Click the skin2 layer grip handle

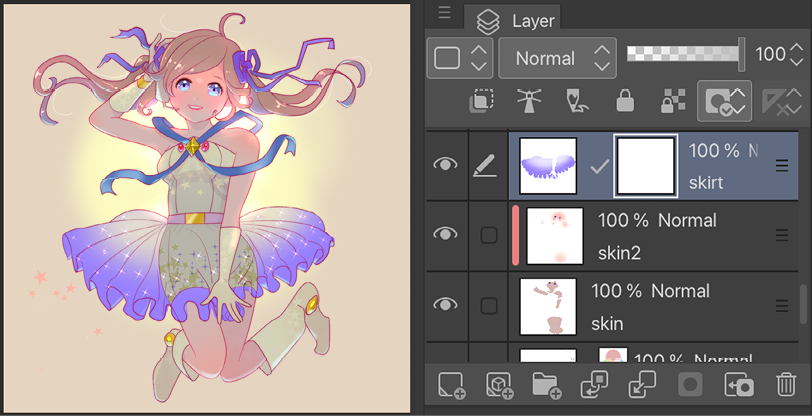pyautogui.click(x=781, y=235)
